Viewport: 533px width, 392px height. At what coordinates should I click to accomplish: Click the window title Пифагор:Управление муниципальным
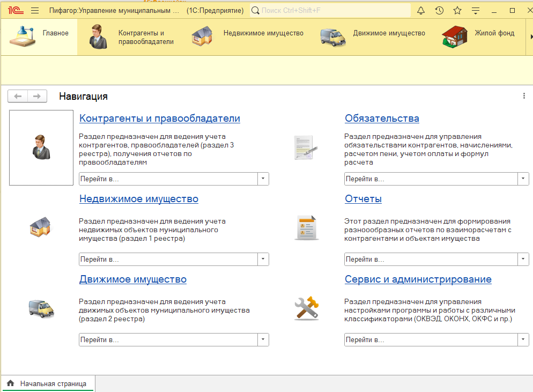114,11
